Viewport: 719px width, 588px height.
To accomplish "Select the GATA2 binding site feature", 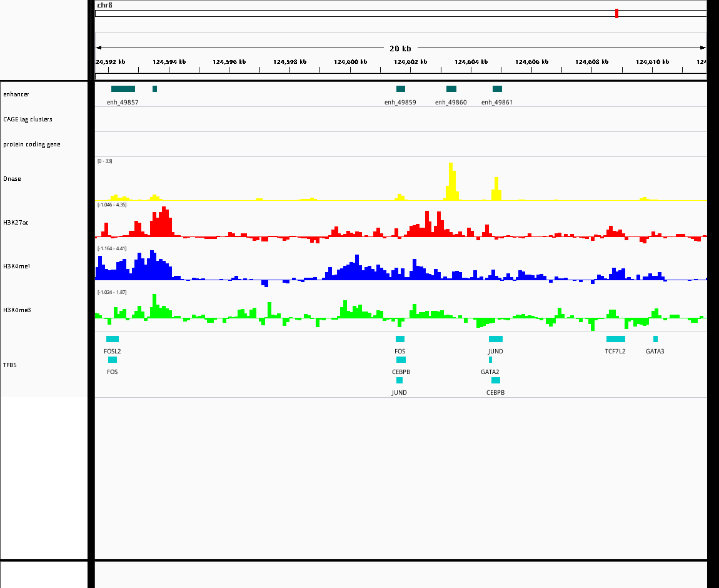I will [490, 360].
